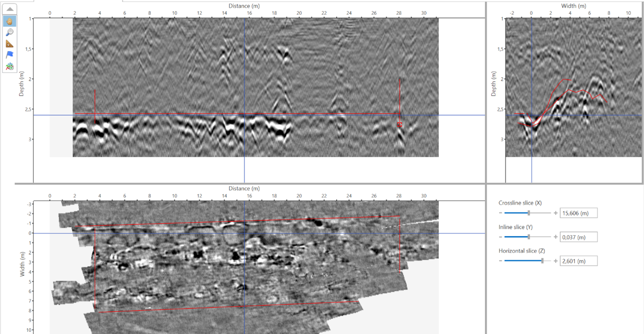Image resolution: width=644 pixels, height=334 pixels.
Task: Select the magnifier Zoom tool
Action: click(10, 32)
